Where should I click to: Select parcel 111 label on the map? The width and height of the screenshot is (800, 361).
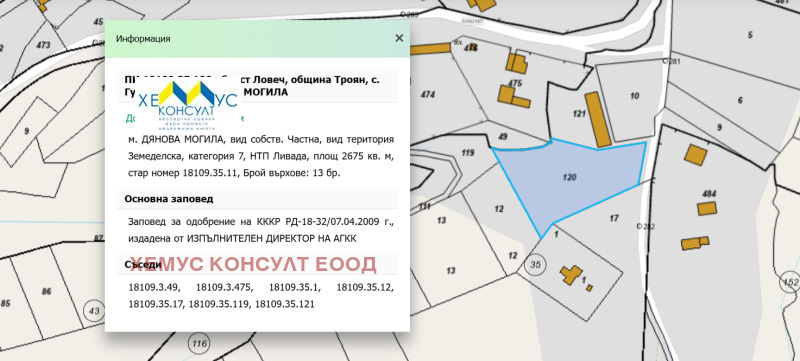click(424, 207)
